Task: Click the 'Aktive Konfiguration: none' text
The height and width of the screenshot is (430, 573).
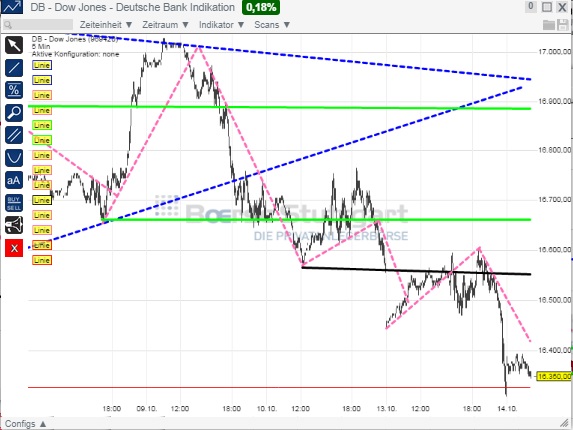Action: (75, 54)
